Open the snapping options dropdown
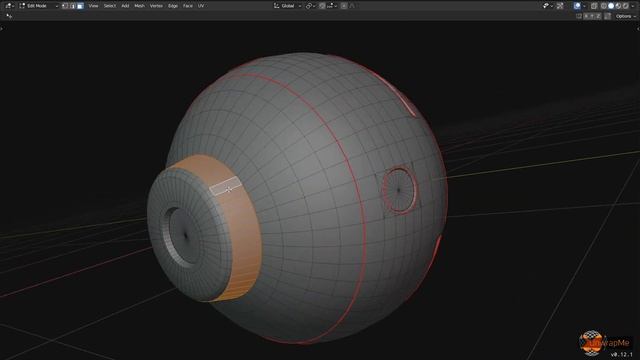Viewport: 640px width, 360px height. coord(332,6)
